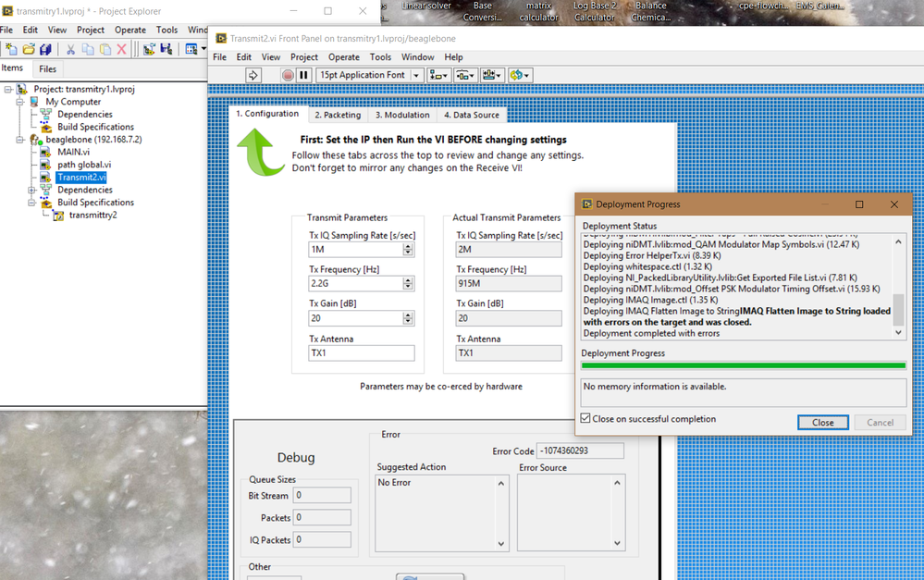The height and width of the screenshot is (580, 924).
Task: Toggle Close on successful completion checkbox
Action: click(x=585, y=418)
